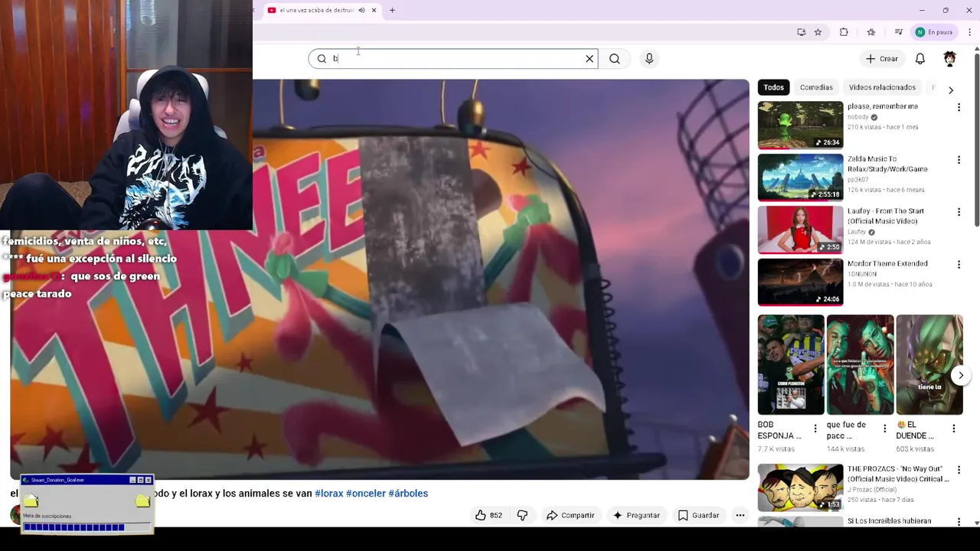This screenshot has height=551, width=980.
Task: Open more actions ellipsis beside Guardar
Action: [740, 515]
